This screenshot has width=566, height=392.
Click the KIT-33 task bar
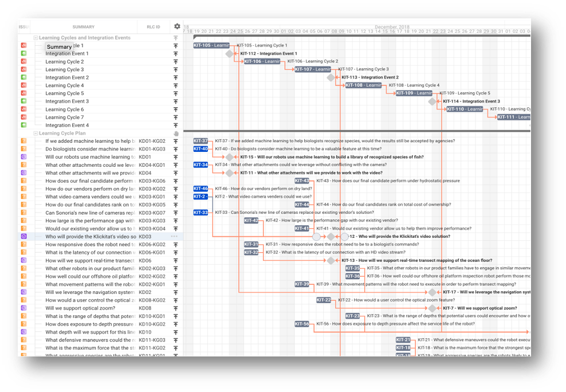tap(201, 212)
